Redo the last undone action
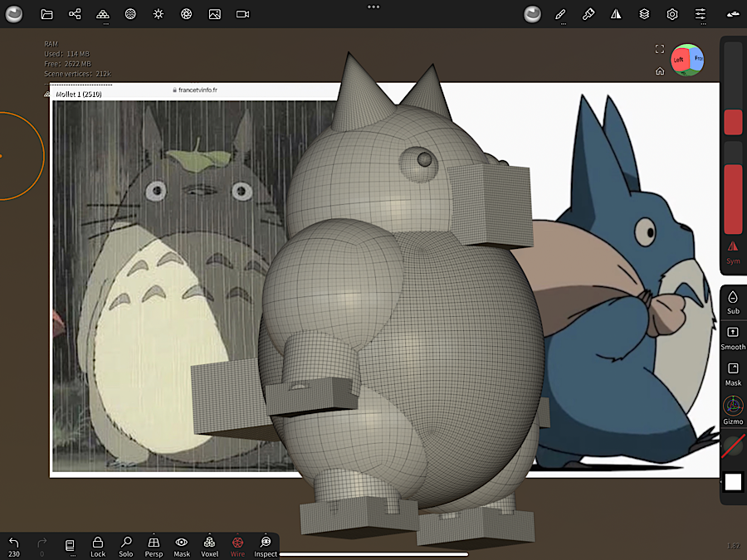The image size is (747, 560). (x=42, y=546)
